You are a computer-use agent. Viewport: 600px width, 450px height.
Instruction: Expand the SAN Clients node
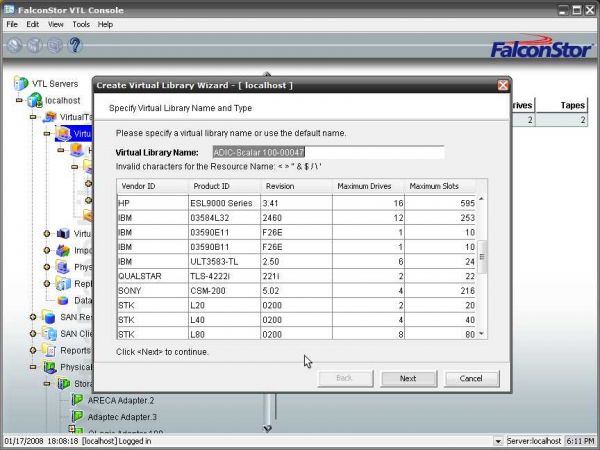coord(33,334)
